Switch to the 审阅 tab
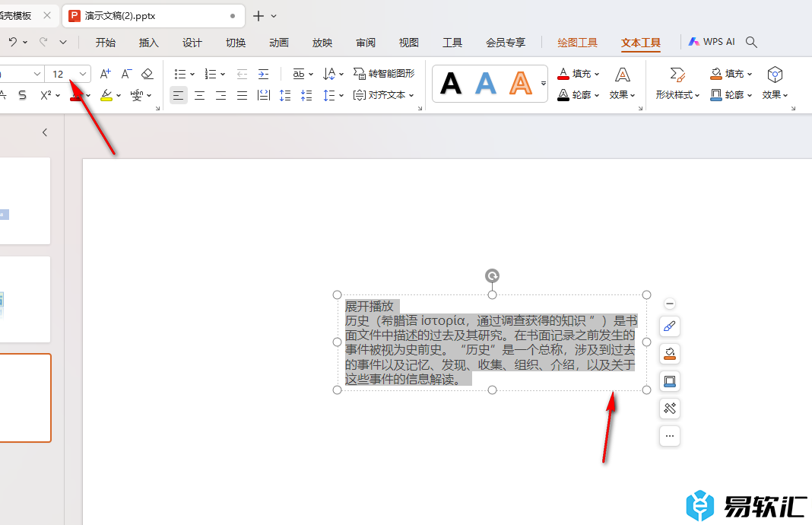Screen dimensions: 812x525 click(366, 43)
